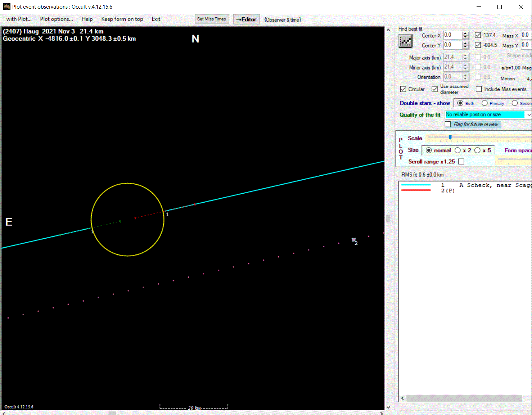The image size is (532, 415).
Task: Click the star marker labeled 2 in plot
Action: click(354, 240)
